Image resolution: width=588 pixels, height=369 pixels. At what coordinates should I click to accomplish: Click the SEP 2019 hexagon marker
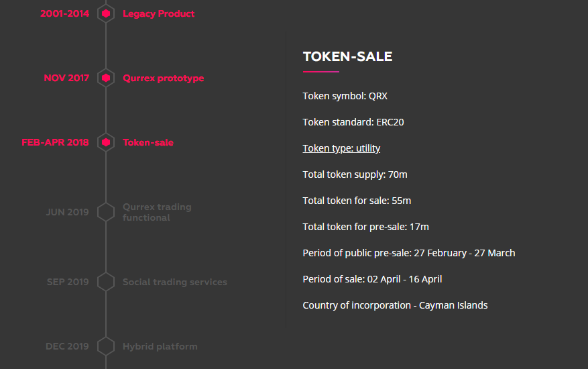106,282
